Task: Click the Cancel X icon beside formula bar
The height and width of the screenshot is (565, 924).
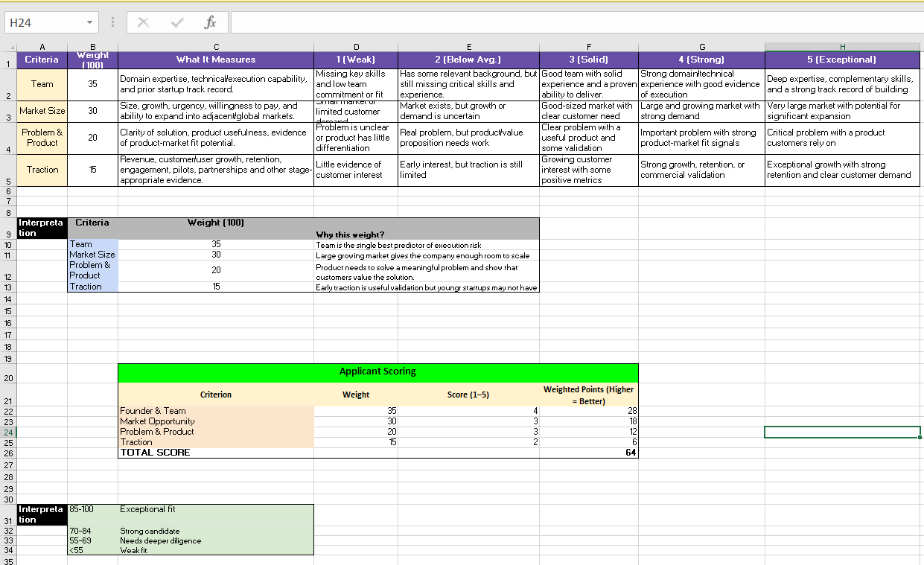Action: click(143, 23)
